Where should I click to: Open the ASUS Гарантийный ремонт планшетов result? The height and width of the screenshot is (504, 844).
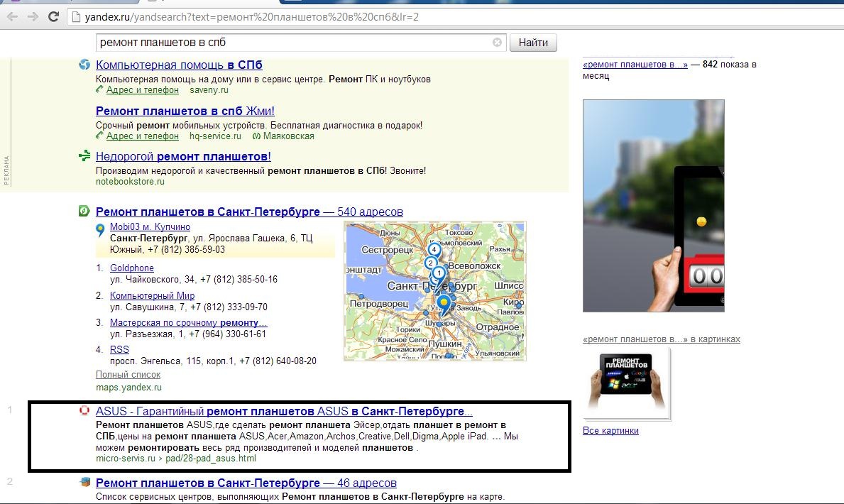tap(284, 412)
